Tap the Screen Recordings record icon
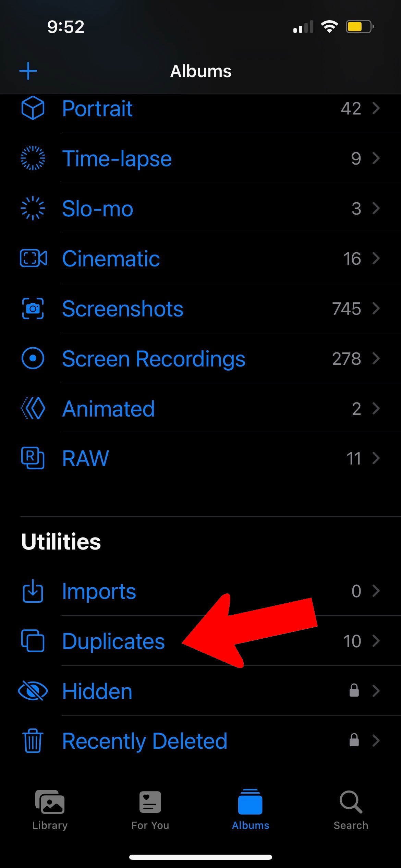Screen dimensions: 401x868 pos(33,359)
